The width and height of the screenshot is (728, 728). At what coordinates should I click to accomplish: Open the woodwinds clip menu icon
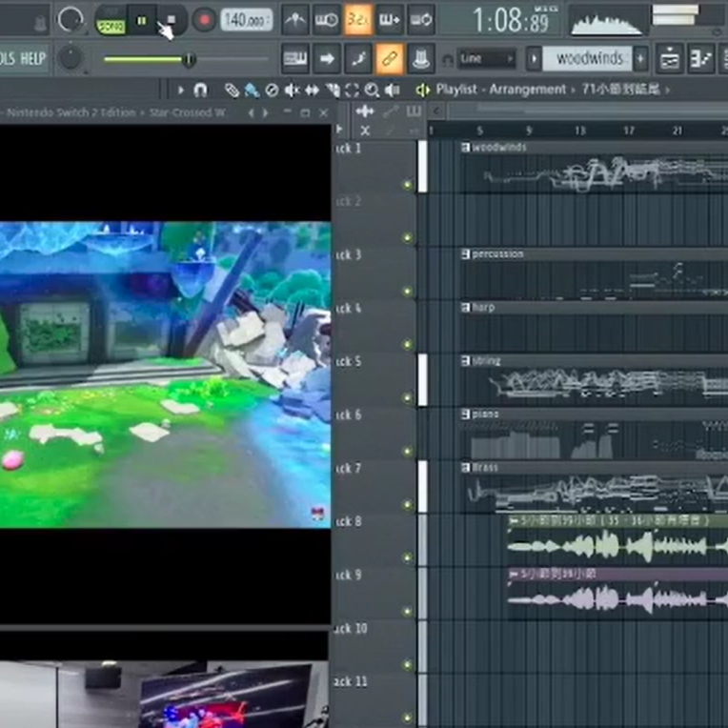pos(465,148)
